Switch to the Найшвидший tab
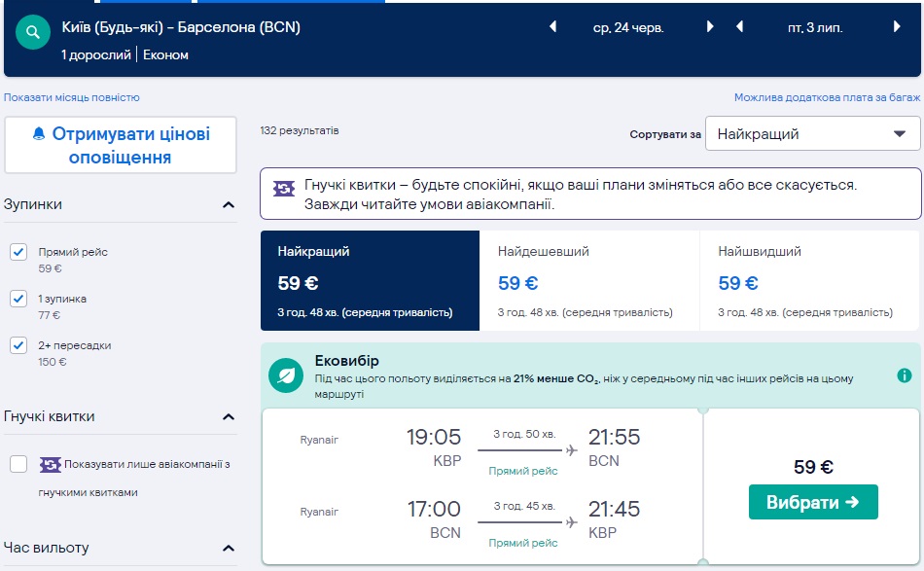The image size is (924, 571). (809, 282)
